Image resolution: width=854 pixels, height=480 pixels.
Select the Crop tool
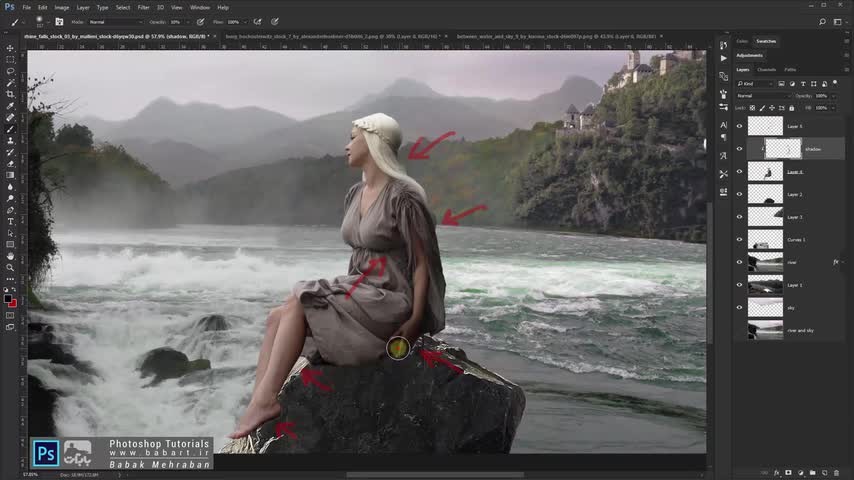pyautogui.click(x=10, y=94)
